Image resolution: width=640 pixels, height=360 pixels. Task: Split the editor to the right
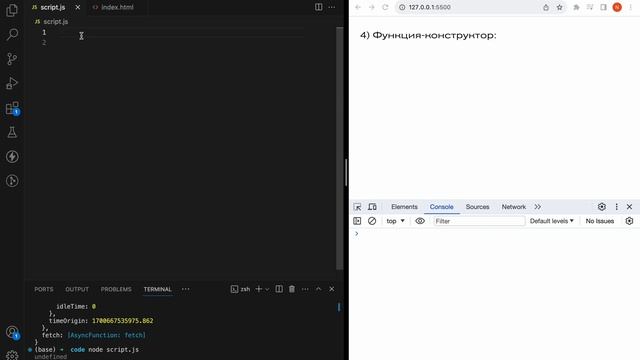(x=318, y=7)
